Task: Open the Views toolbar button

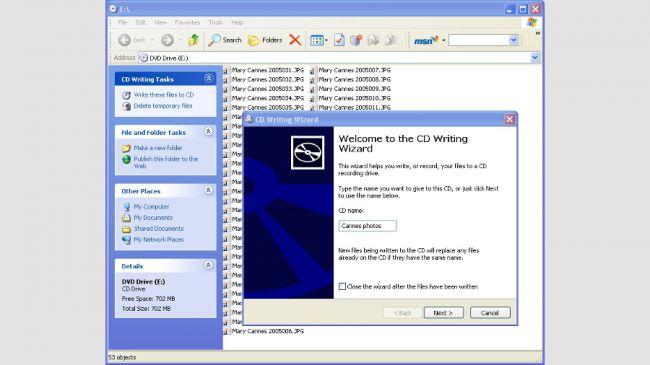Action: tap(318, 40)
